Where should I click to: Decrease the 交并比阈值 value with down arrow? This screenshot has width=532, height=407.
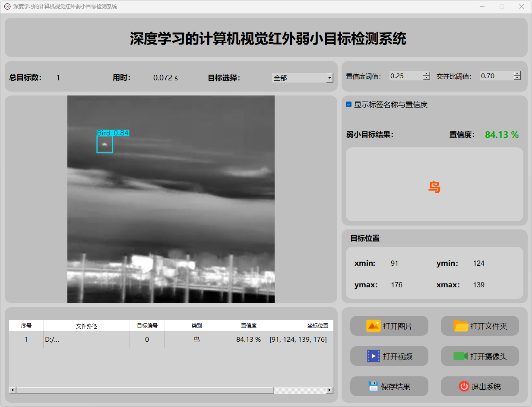click(517, 78)
